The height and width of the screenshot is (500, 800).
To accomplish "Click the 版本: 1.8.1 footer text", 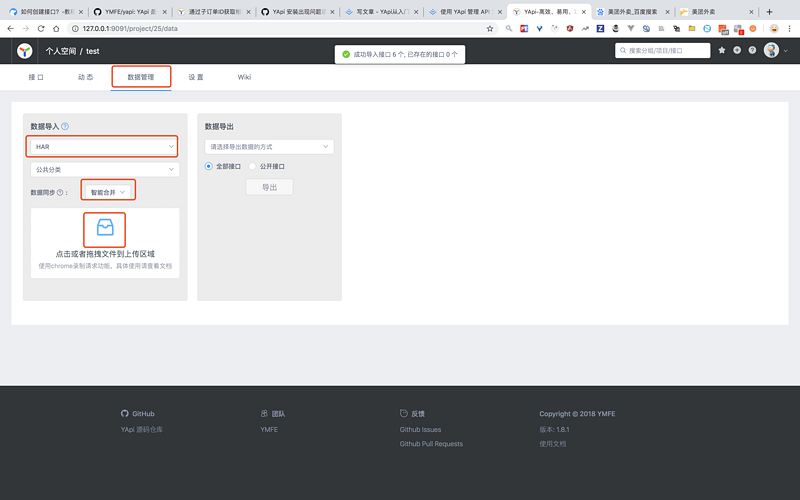I will (554, 430).
